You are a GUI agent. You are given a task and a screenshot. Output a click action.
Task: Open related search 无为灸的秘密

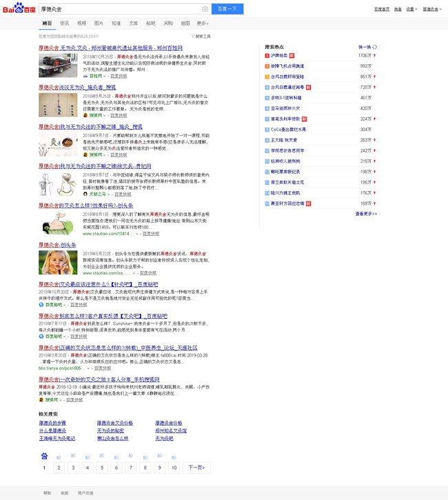pyautogui.click(x=110, y=431)
